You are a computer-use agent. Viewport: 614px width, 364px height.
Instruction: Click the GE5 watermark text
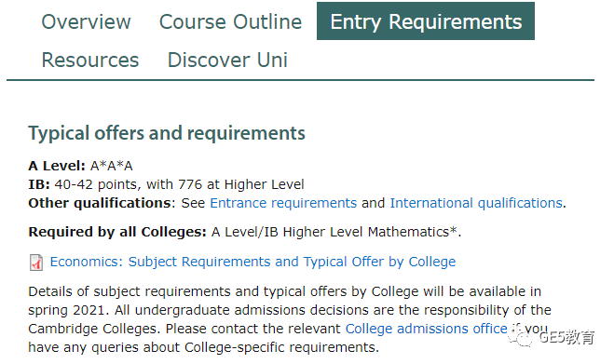pos(567,337)
